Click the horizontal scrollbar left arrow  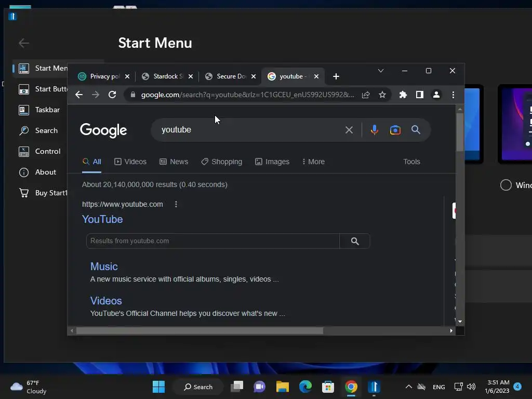click(x=72, y=330)
